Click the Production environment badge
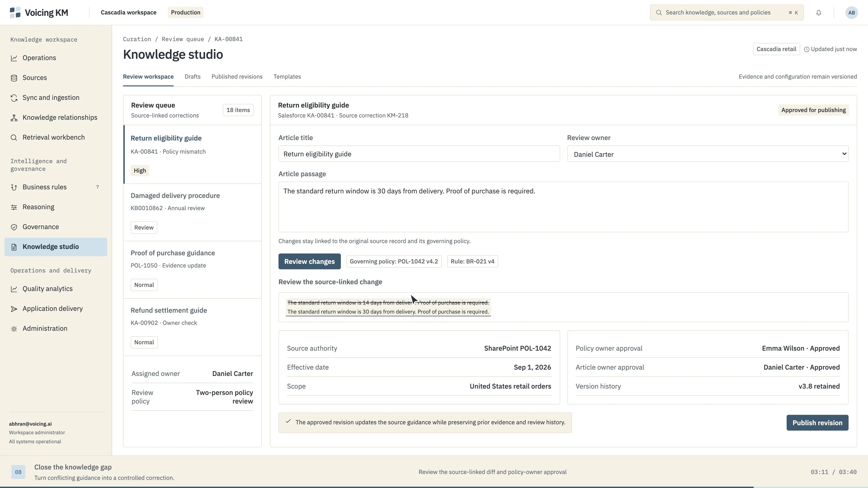This screenshot has height=488, width=868. tap(185, 12)
